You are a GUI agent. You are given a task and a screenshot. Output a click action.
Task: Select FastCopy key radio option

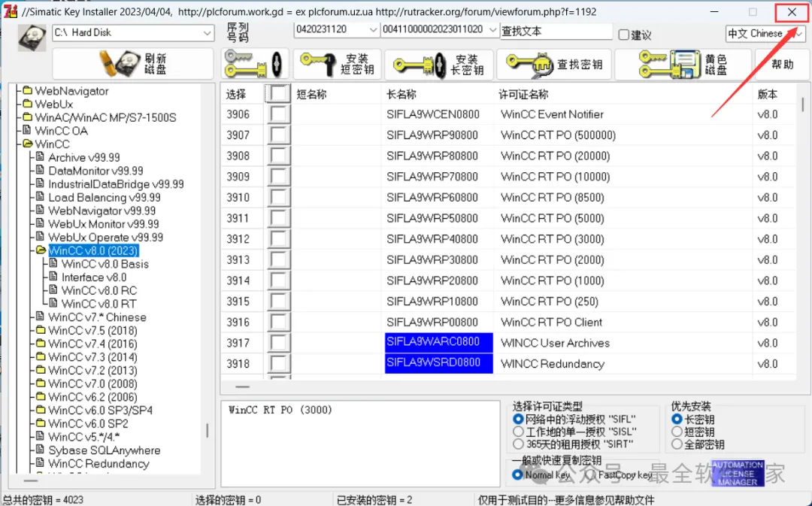coord(589,474)
